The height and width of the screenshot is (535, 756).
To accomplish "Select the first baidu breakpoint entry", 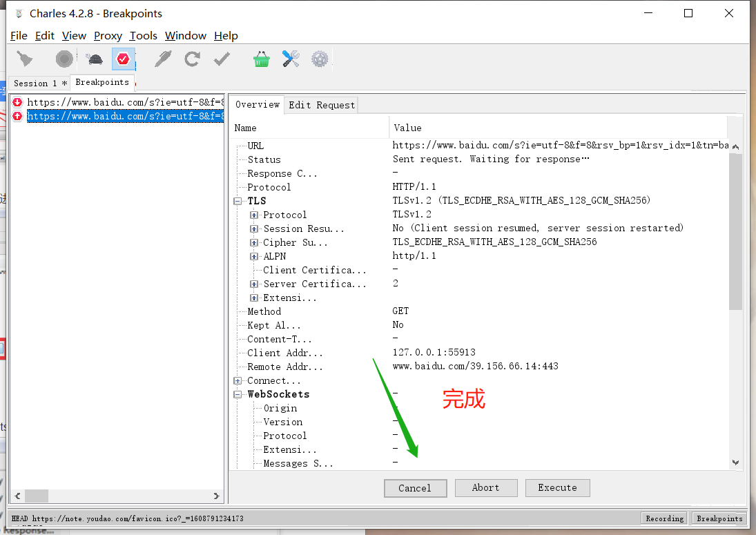I will (x=126, y=102).
